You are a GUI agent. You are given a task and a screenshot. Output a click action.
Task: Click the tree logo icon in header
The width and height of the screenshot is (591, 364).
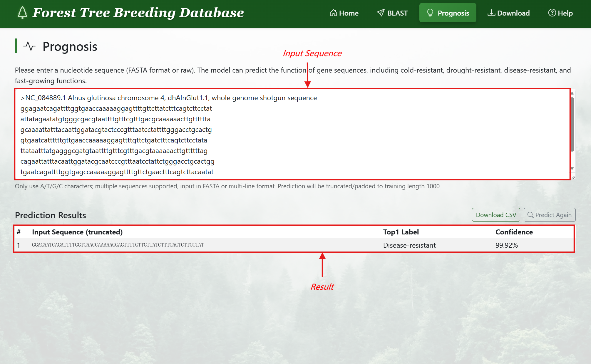click(22, 13)
